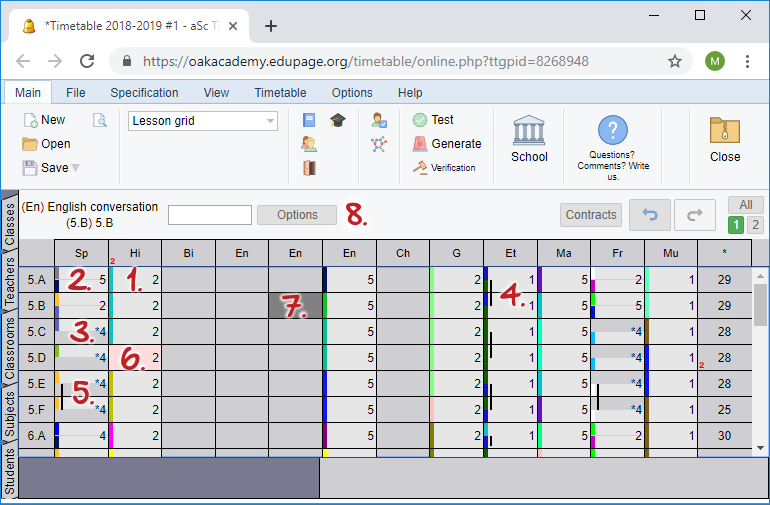Click the Subjects book icon
This screenshot has width=770, height=505.
coord(309,120)
